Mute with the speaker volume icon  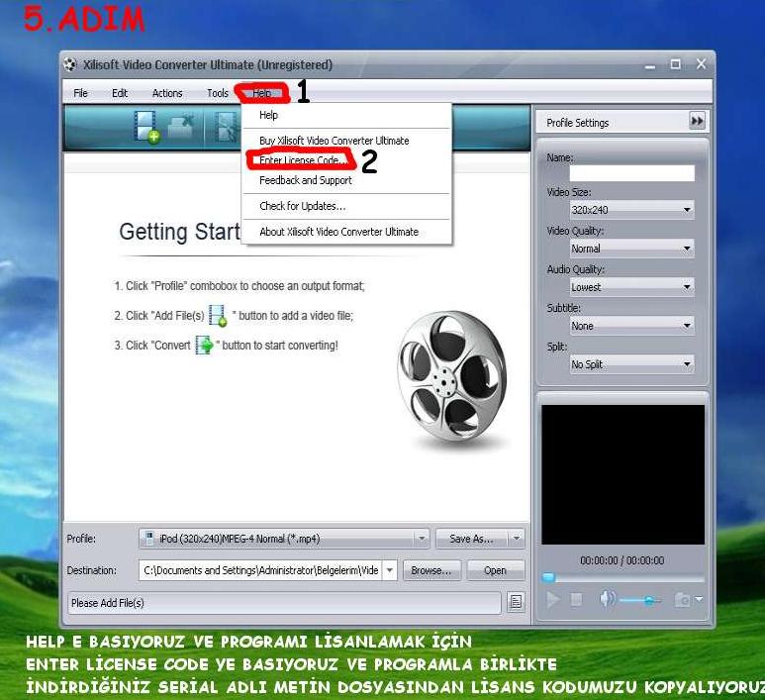607,599
